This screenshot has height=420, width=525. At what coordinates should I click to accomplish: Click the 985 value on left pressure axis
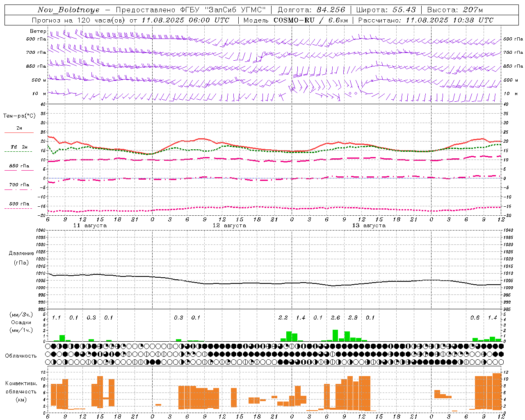[x=43, y=309]
